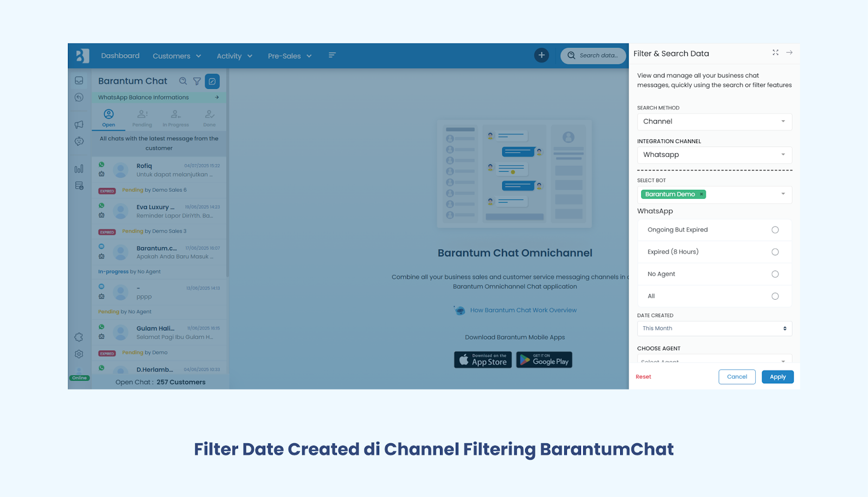Click the Open Chat : 257 Customers text
This screenshot has width=868, height=497.
[x=161, y=382]
